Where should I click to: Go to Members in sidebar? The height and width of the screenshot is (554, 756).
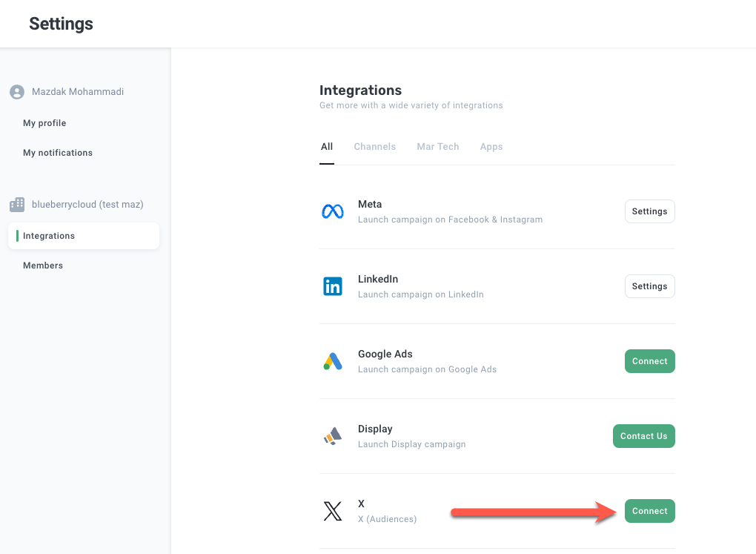43,266
